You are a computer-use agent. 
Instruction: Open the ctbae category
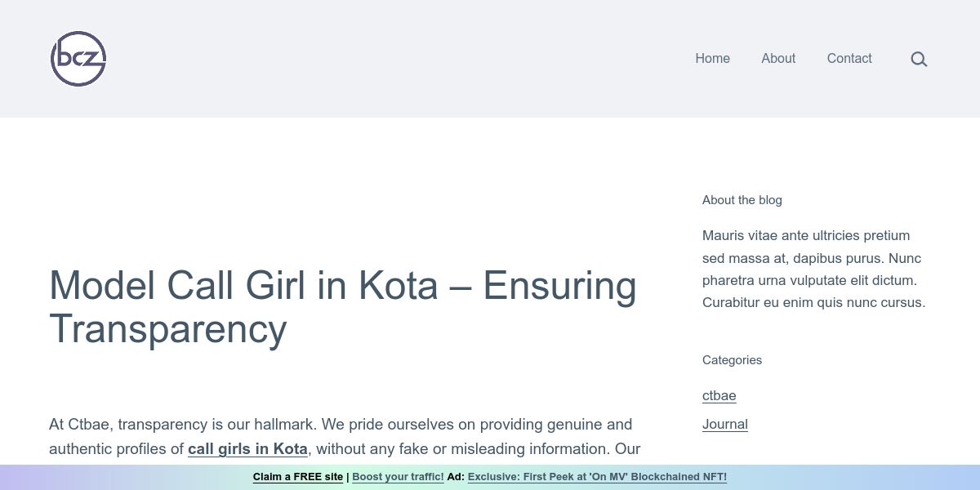pos(719,396)
